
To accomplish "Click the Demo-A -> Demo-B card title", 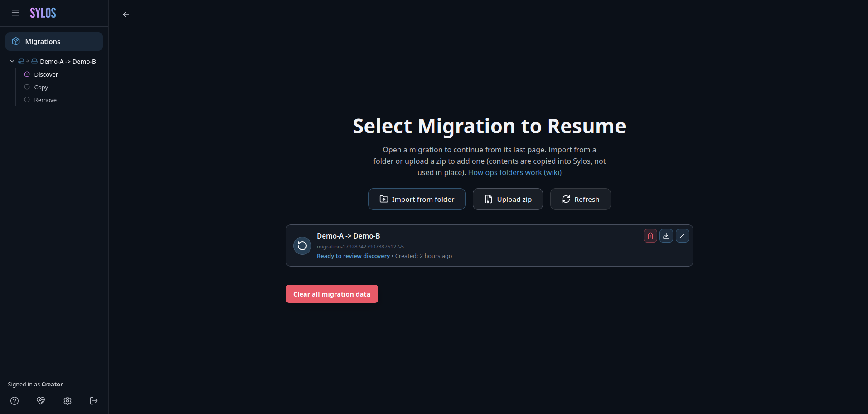I will pyautogui.click(x=349, y=236).
